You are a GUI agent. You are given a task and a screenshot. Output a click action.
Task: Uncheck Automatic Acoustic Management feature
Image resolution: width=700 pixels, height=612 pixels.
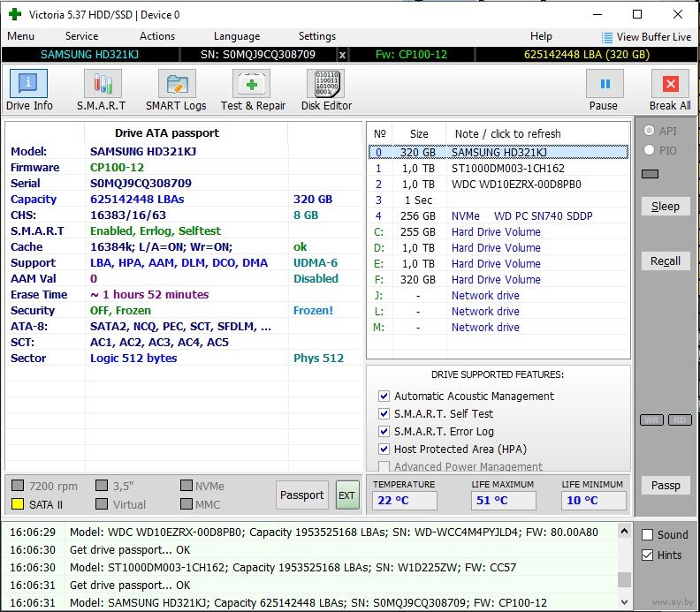coord(384,397)
